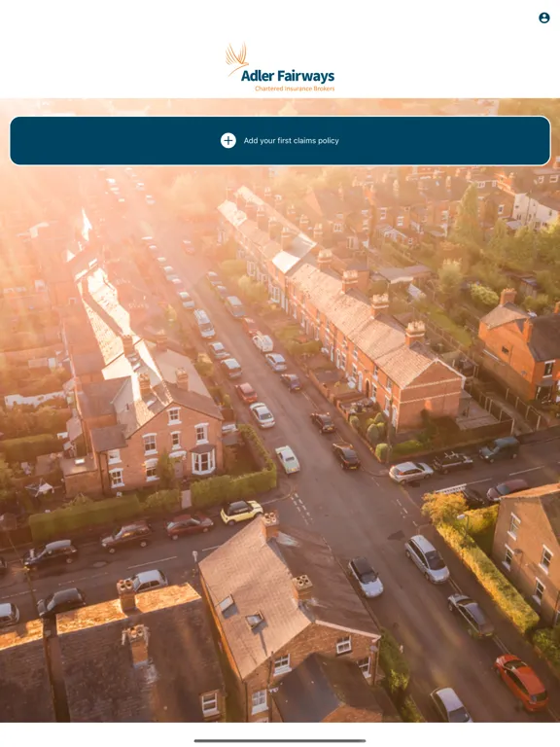Tap the 'Add your first claims policy' text
The height and width of the screenshot is (747, 560).
[292, 140]
